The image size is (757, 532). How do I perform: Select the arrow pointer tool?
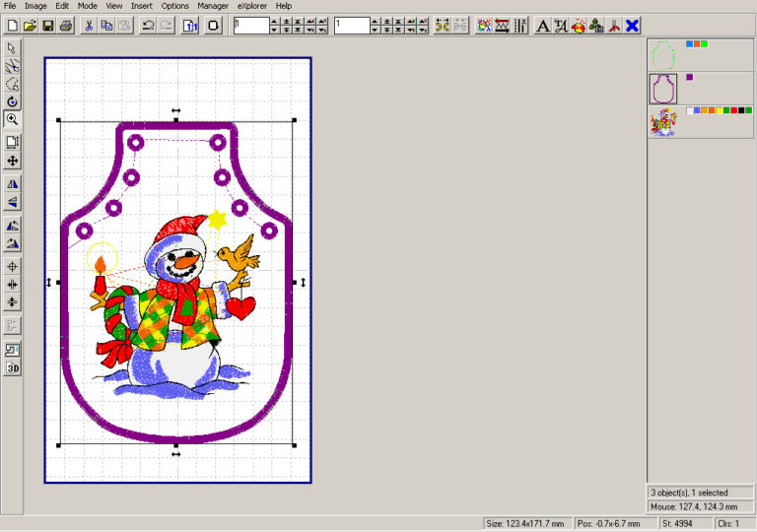point(12,48)
